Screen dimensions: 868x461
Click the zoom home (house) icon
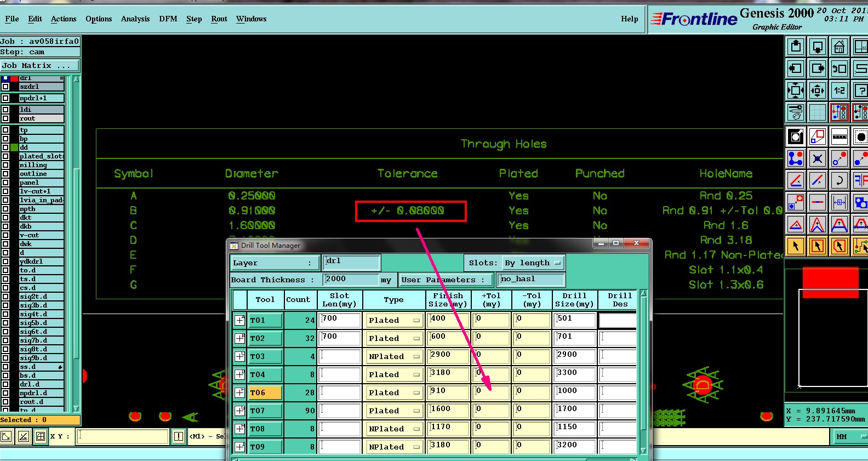pos(839,47)
